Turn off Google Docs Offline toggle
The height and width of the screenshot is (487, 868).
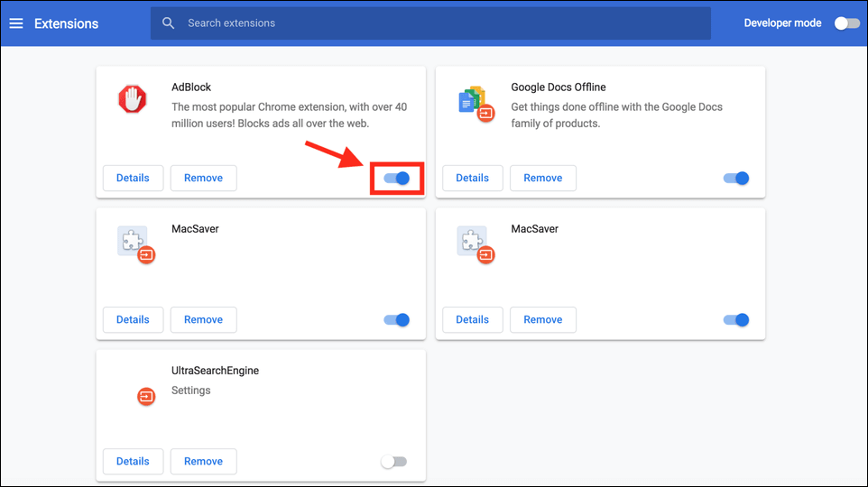(x=736, y=179)
